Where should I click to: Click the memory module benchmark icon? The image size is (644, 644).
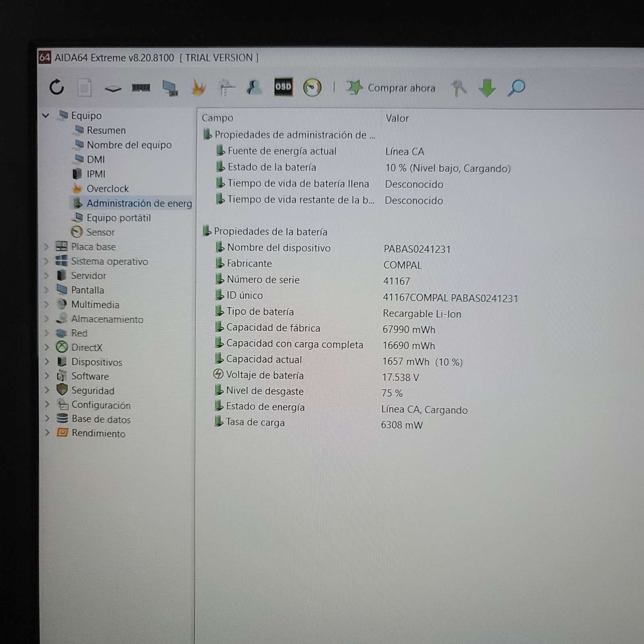[141, 87]
